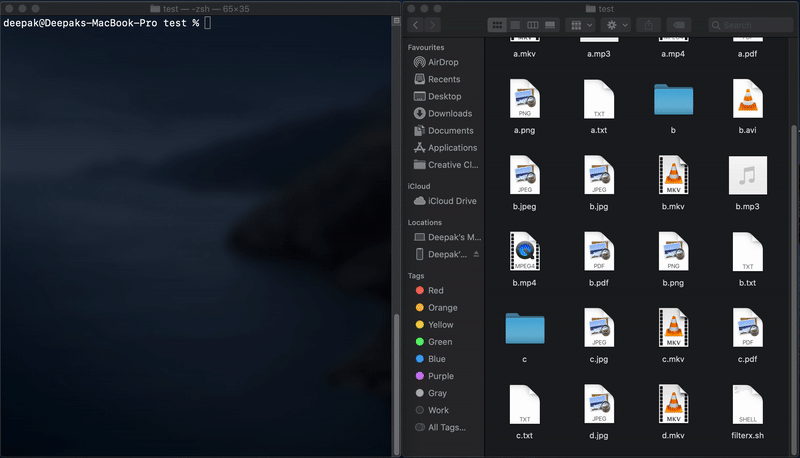Switch Finder to list view
The height and width of the screenshot is (458, 800).
[515, 25]
